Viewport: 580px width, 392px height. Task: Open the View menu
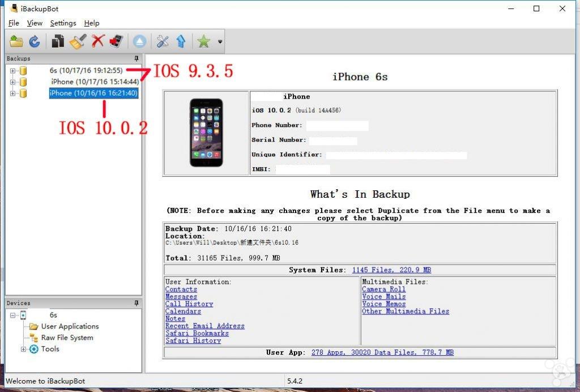click(x=35, y=23)
